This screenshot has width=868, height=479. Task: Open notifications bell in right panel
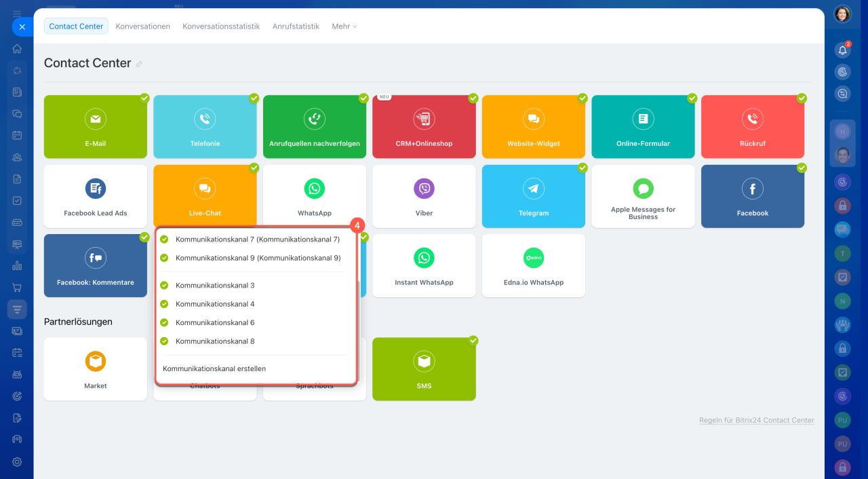pyautogui.click(x=842, y=50)
